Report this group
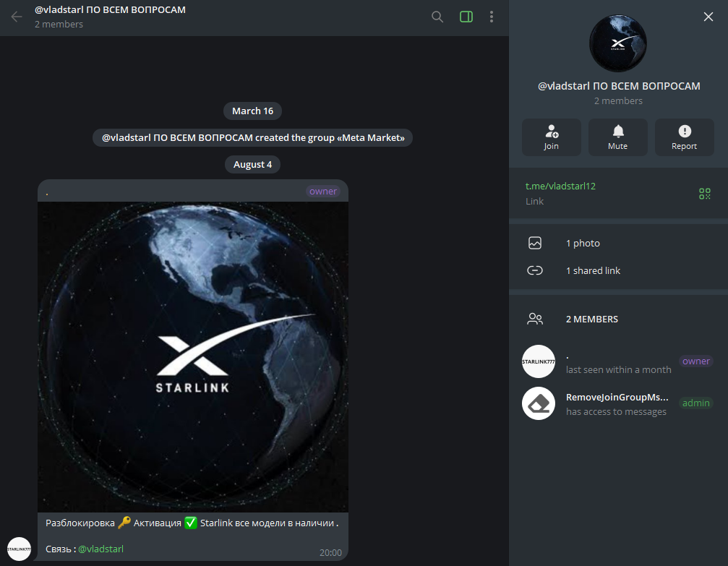The height and width of the screenshot is (566, 728). click(x=684, y=137)
